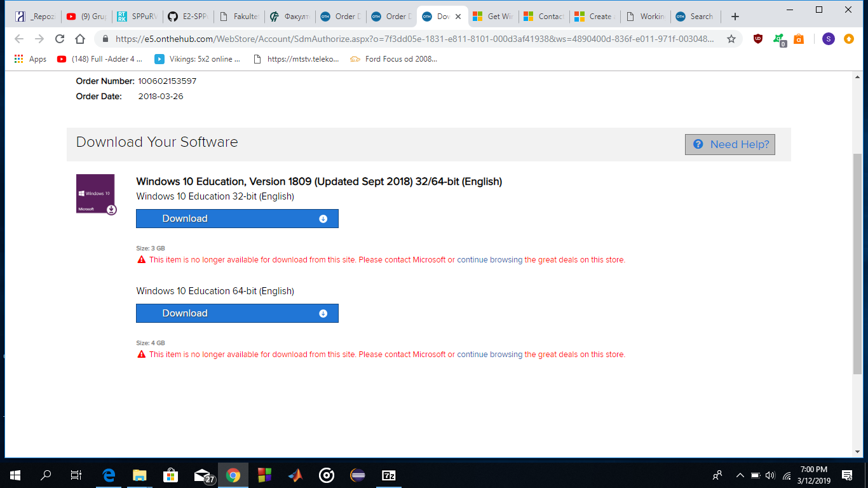This screenshot has width=868, height=488.
Task: Open the Ford Focus od 2008 bookmark
Action: pos(393,59)
